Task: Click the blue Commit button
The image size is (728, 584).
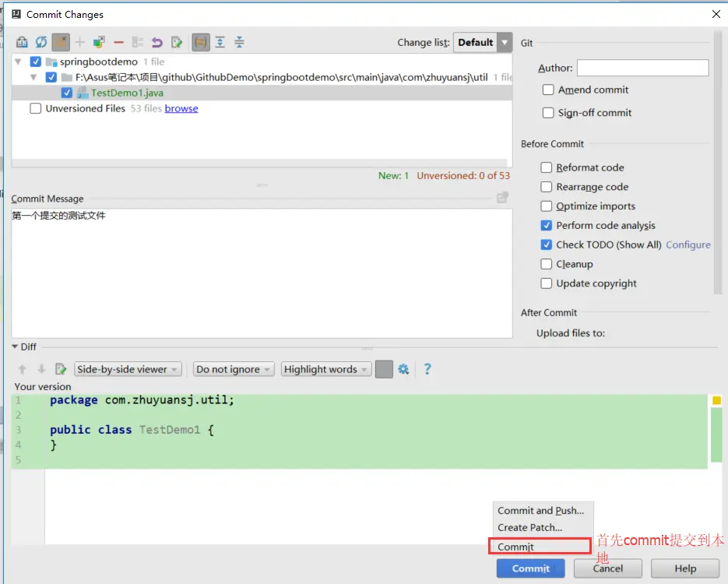Action: click(x=531, y=568)
